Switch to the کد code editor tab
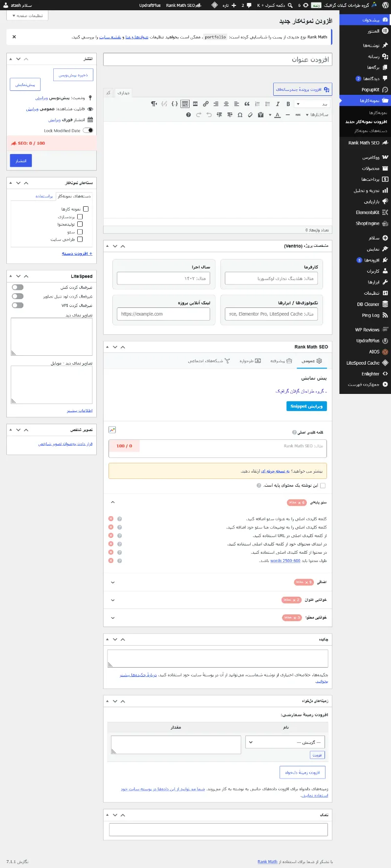The image size is (391, 868). click(x=109, y=92)
